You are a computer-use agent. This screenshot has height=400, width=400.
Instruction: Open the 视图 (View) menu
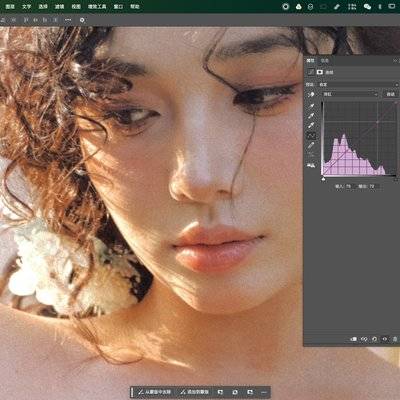(76, 6)
